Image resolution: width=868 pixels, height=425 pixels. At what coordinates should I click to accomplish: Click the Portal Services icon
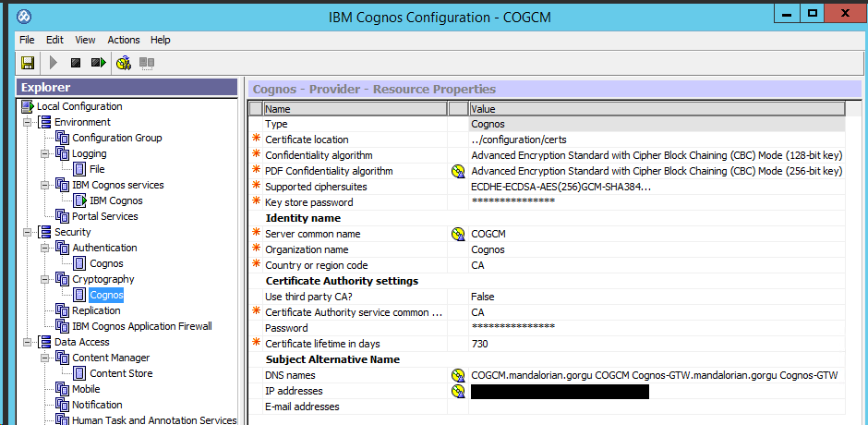[x=62, y=216]
